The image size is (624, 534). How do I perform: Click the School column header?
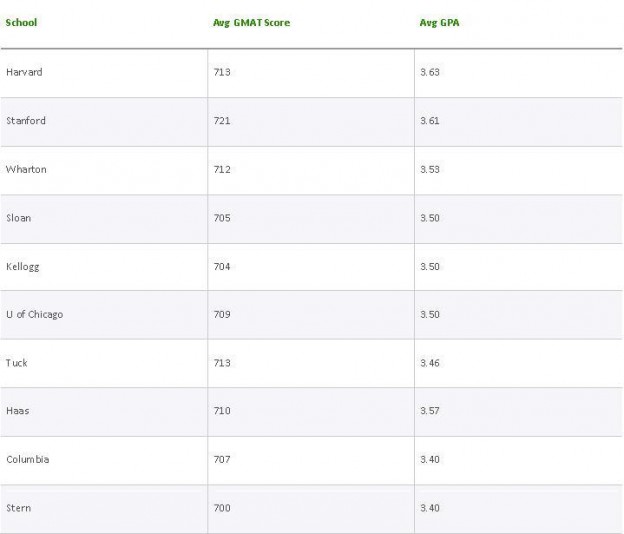21,22
